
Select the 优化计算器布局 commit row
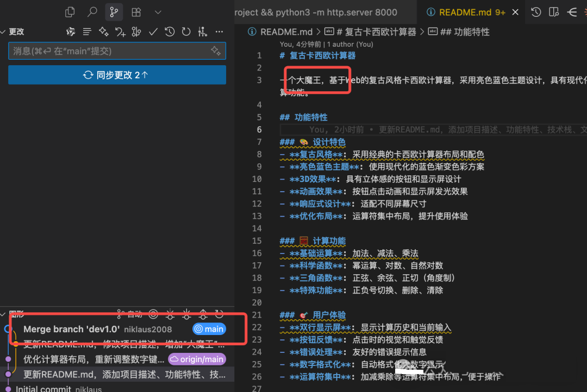117,359
